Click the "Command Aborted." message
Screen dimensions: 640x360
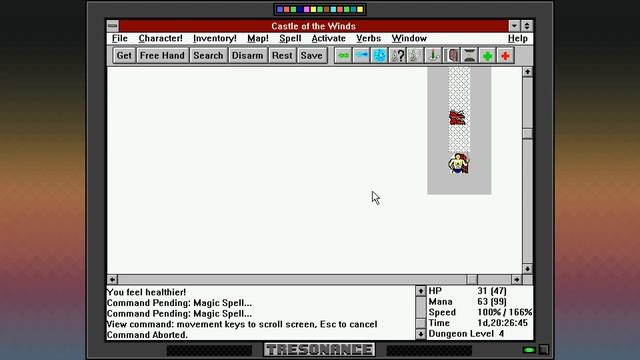pyautogui.click(x=147, y=335)
